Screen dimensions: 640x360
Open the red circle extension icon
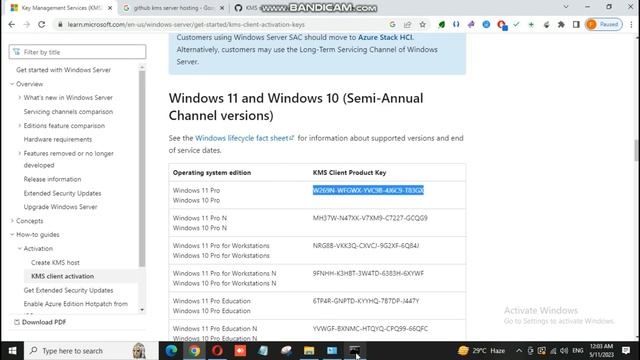click(502, 25)
